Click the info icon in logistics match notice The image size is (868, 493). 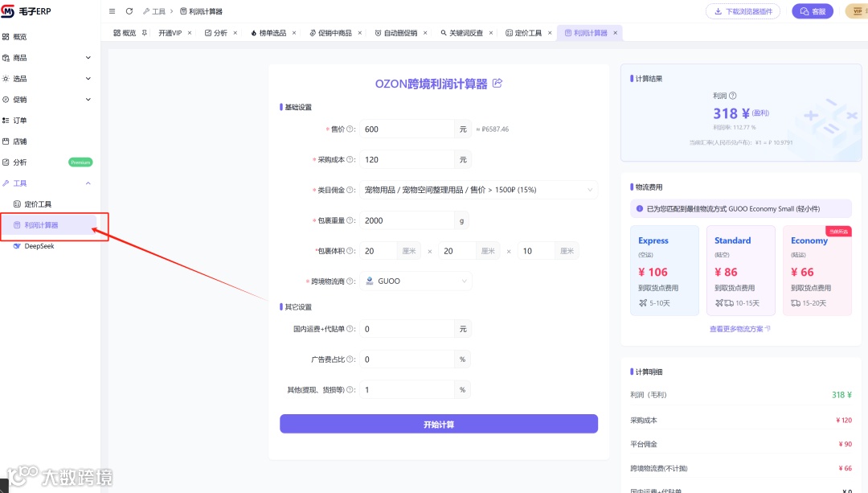pyautogui.click(x=640, y=209)
